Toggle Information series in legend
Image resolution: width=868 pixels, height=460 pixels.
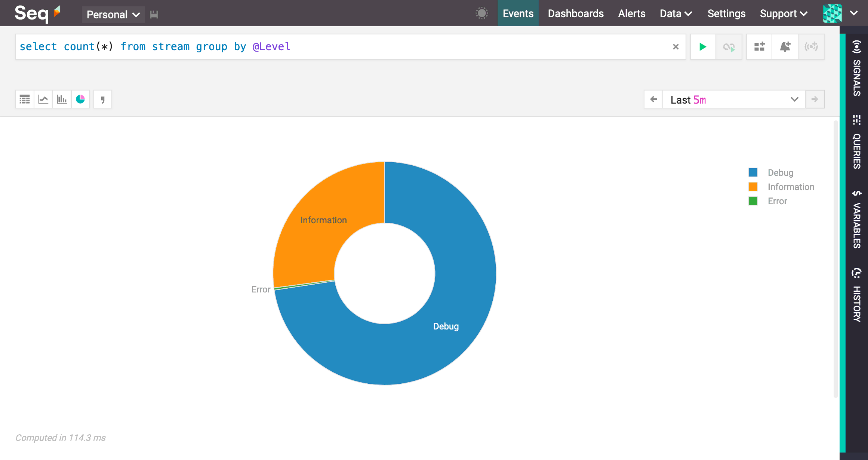click(x=782, y=187)
